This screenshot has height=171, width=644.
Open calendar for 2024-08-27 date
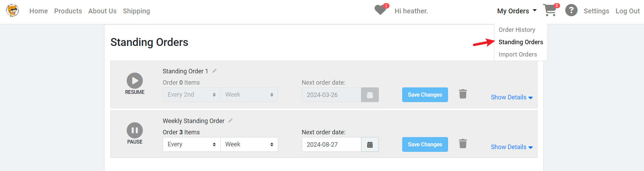point(370,145)
